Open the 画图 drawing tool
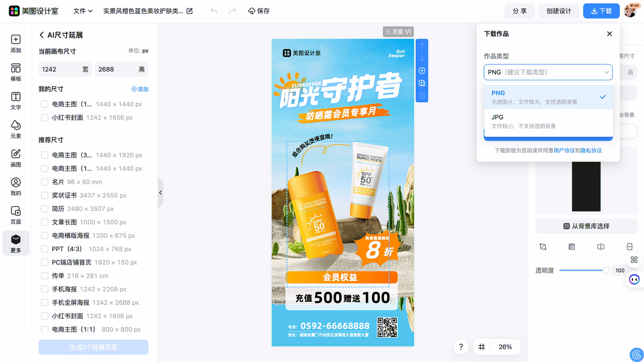Screen dimensions: 644x362 coord(16,157)
